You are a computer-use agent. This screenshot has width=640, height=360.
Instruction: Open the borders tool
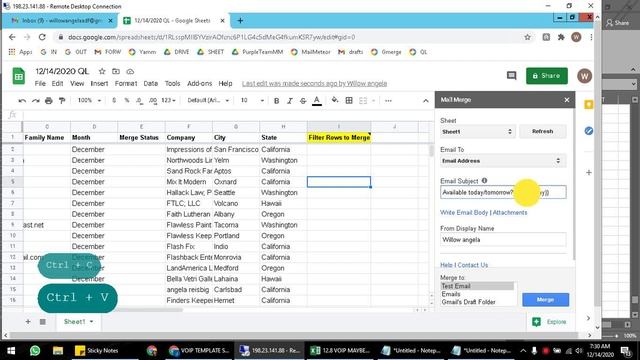349,100
